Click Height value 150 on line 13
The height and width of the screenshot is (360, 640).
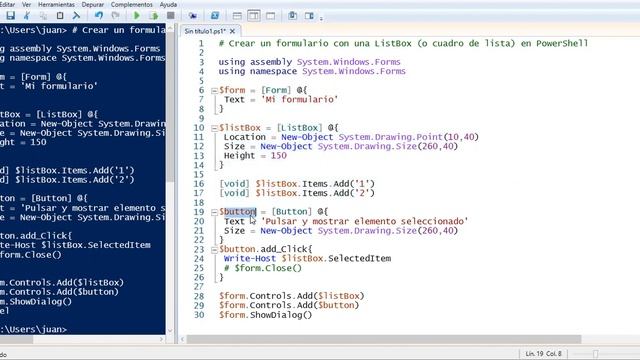pyautogui.click(x=279, y=156)
